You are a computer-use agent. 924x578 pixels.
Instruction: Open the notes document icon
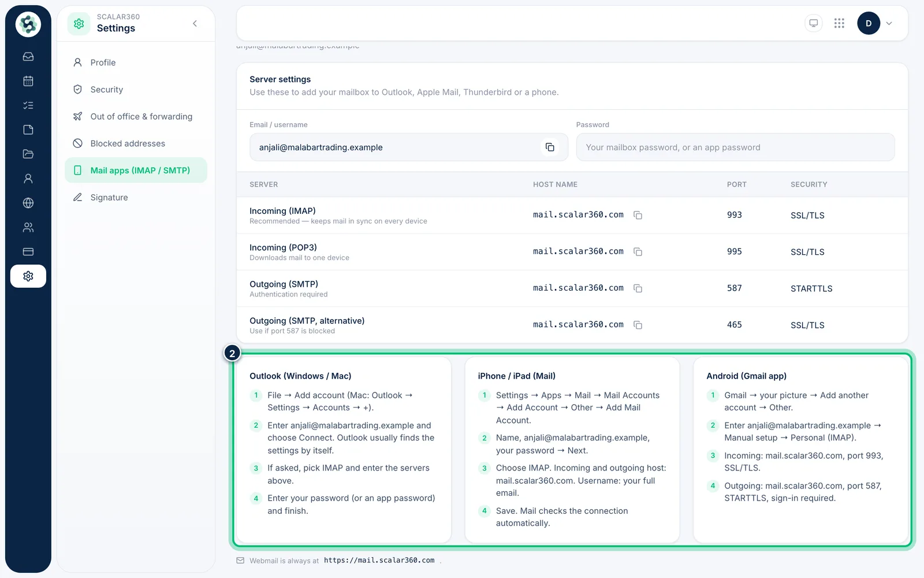28,129
